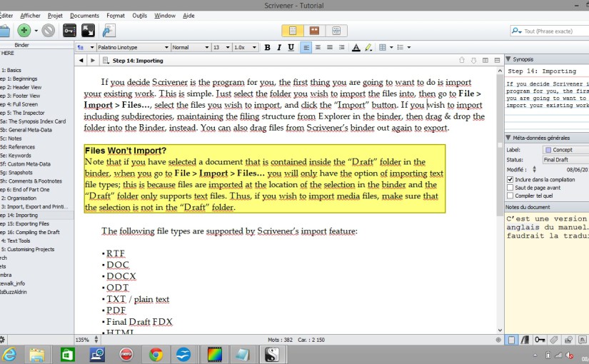Viewport: 589px width, 364px height.
Task: Toggle italic formatting
Action: click(x=279, y=47)
